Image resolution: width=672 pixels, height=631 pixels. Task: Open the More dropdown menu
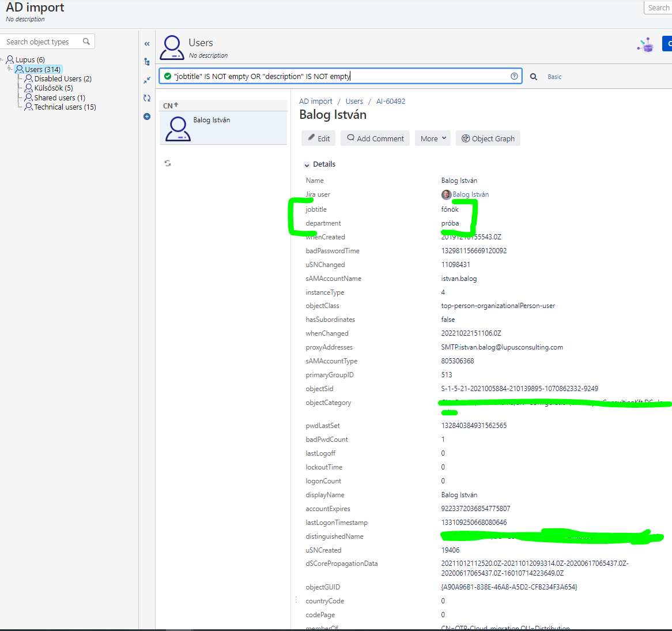pyautogui.click(x=432, y=138)
